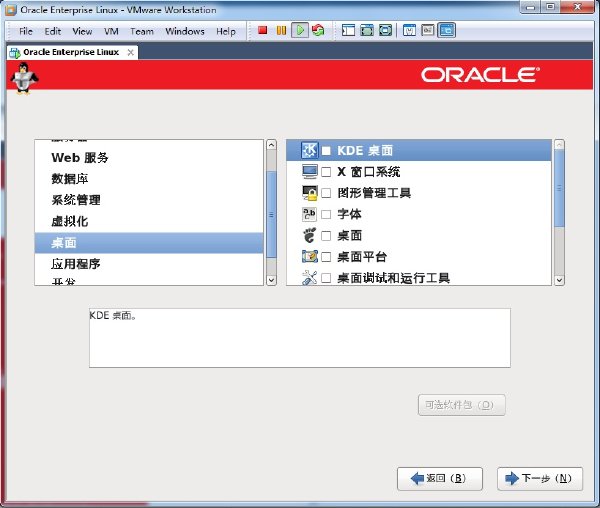The image size is (600, 508).
Task: Toggle the KDE 桌面 checkbox
Action: pos(326,151)
